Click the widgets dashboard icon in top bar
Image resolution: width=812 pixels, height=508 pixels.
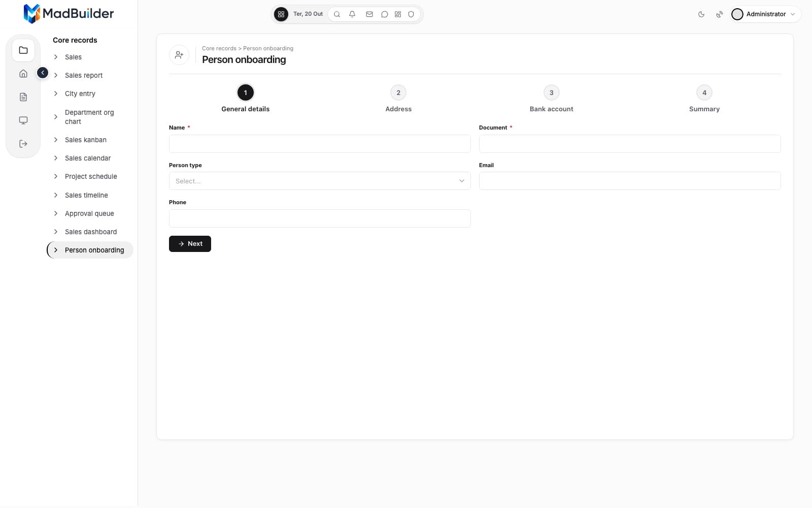tap(398, 14)
